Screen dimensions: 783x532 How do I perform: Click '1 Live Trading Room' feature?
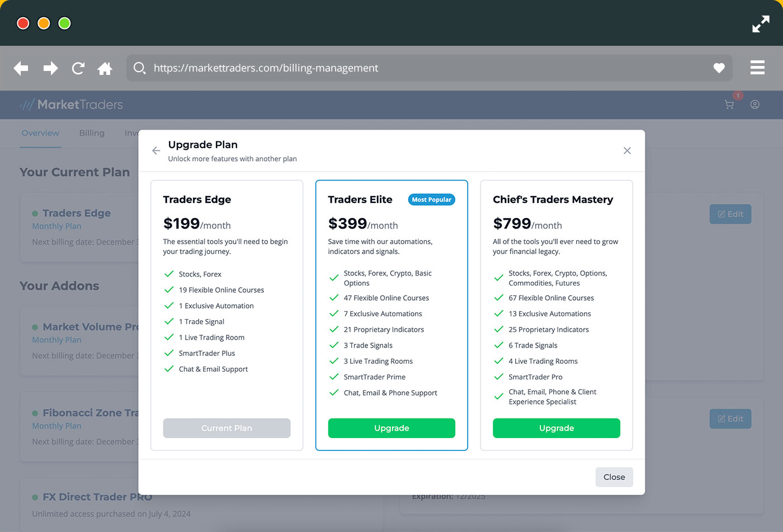point(211,338)
